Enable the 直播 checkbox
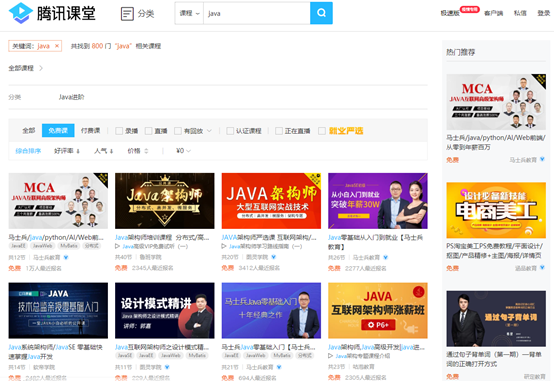The image size is (554, 381). pos(149,131)
